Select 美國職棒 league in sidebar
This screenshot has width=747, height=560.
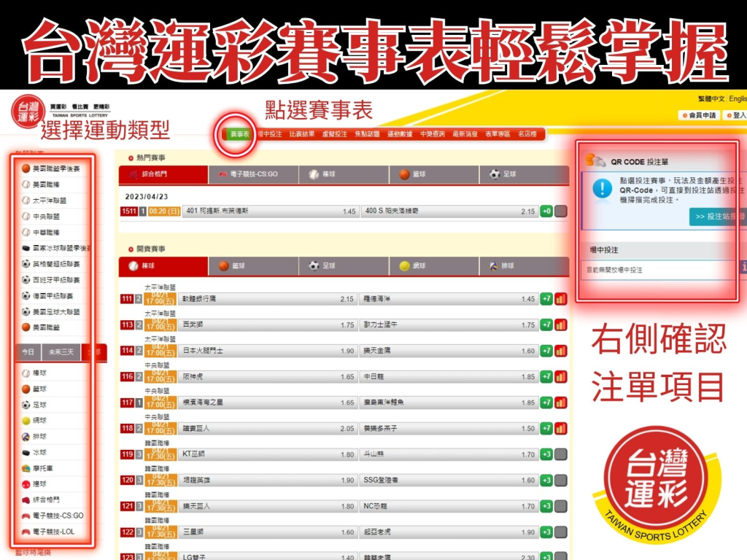41,184
